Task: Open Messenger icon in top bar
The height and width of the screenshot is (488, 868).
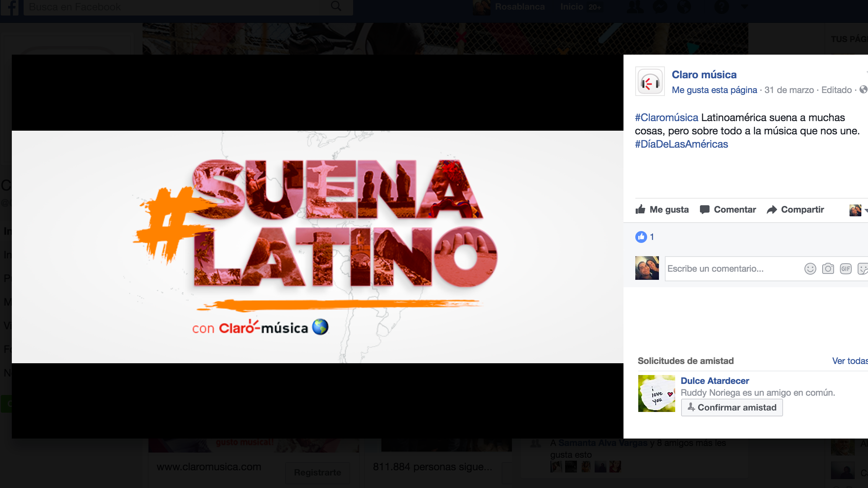Action: tap(660, 7)
